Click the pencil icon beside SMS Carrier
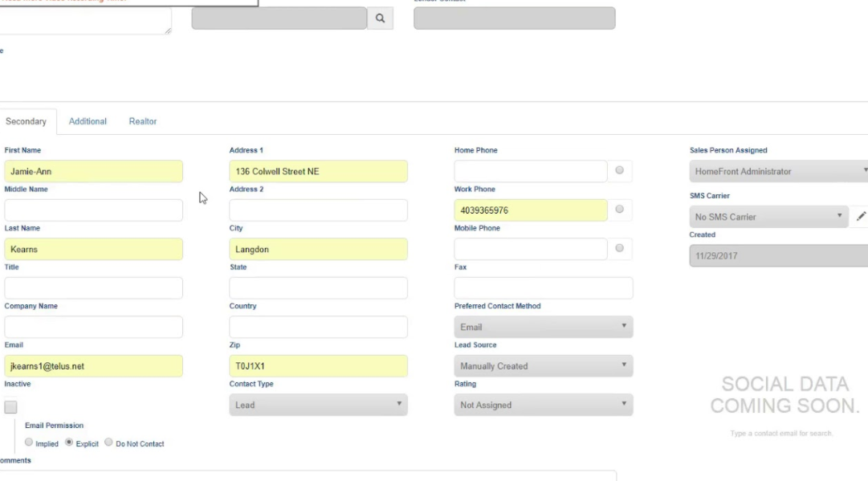 point(862,216)
